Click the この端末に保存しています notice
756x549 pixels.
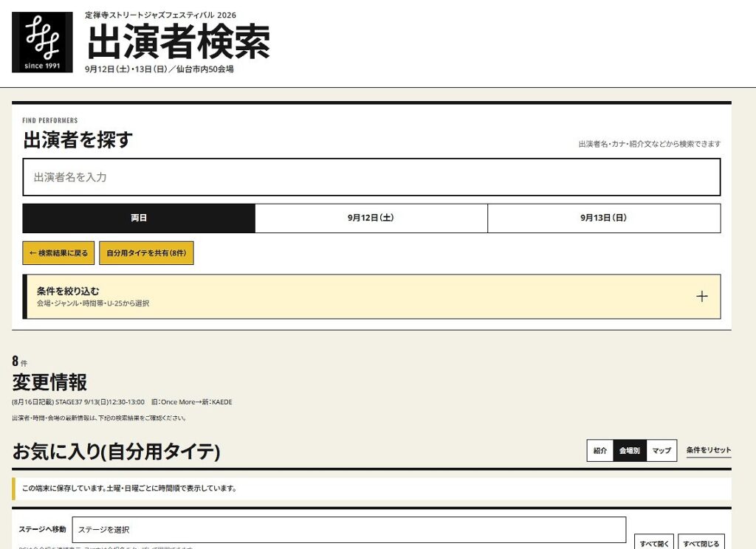(x=372, y=488)
